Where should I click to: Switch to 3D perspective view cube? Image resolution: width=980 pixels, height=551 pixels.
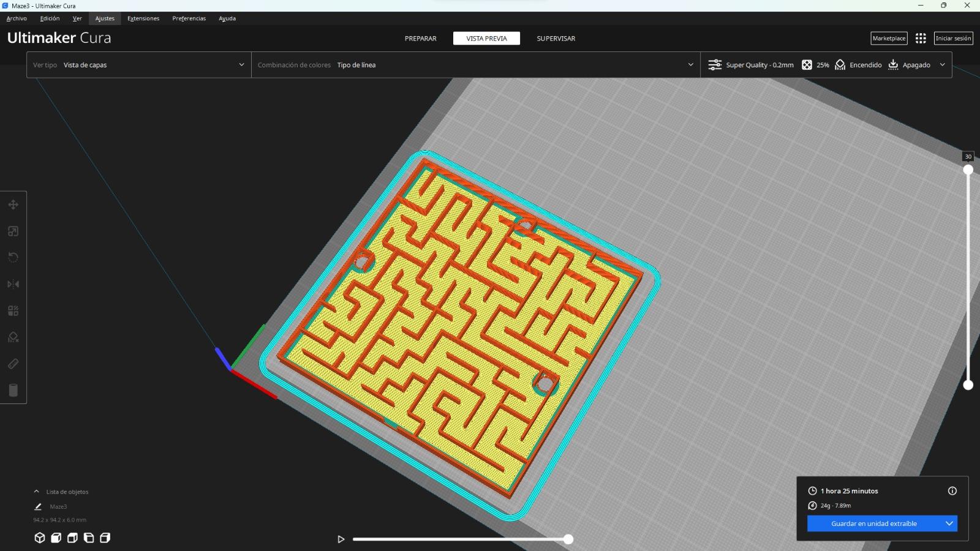click(x=40, y=538)
